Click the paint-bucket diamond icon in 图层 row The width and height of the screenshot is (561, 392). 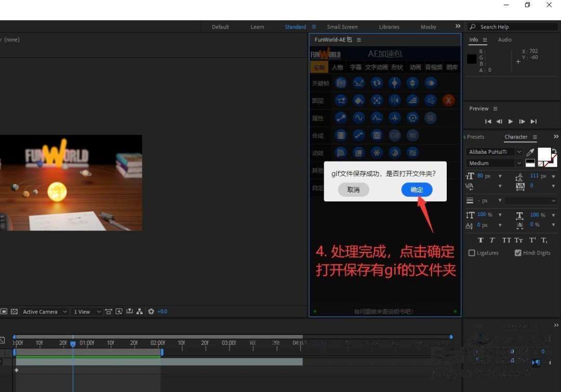click(x=359, y=101)
